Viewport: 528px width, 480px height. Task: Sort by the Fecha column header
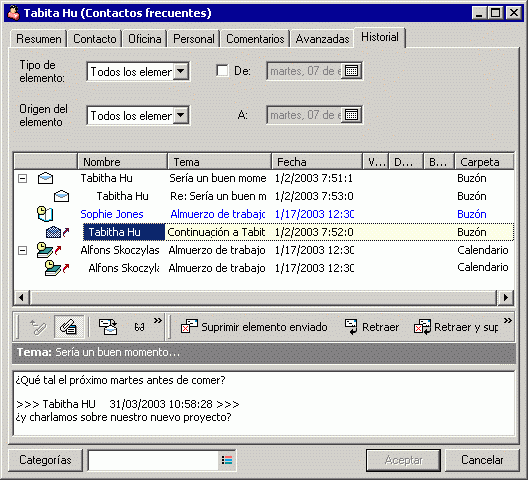(317, 162)
